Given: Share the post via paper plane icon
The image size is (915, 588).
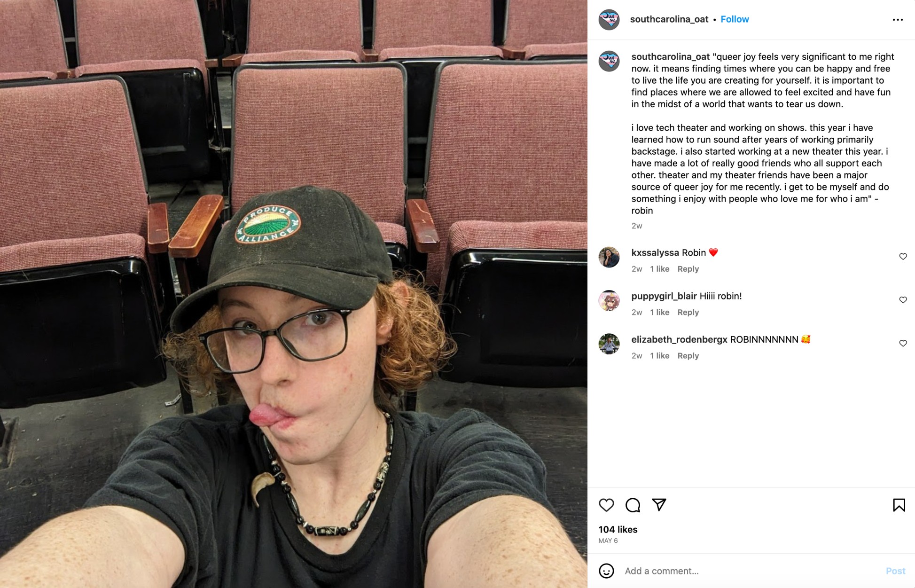Looking at the screenshot, I should pyautogui.click(x=659, y=505).
